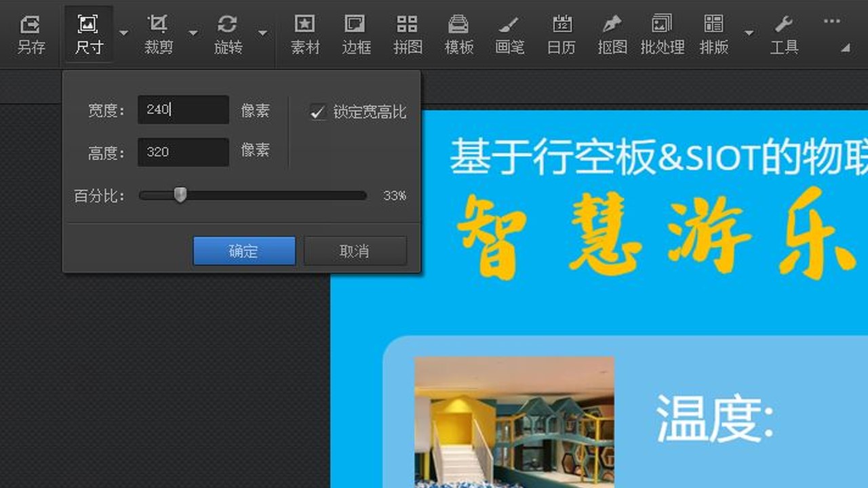Select the 画笔 brush tool
The image size is (868, 488).
click(509, 34)
